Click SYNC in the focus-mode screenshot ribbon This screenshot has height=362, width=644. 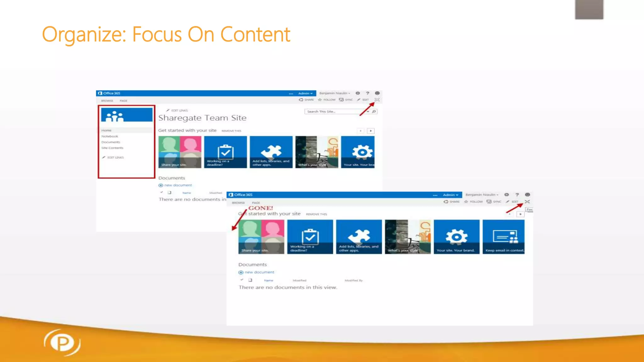point(494,202)
